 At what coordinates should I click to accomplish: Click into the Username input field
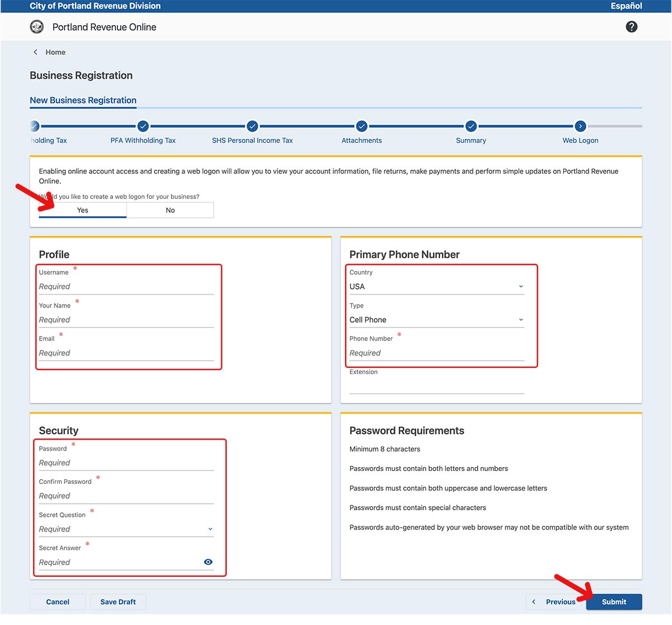(x=126, y=287)
